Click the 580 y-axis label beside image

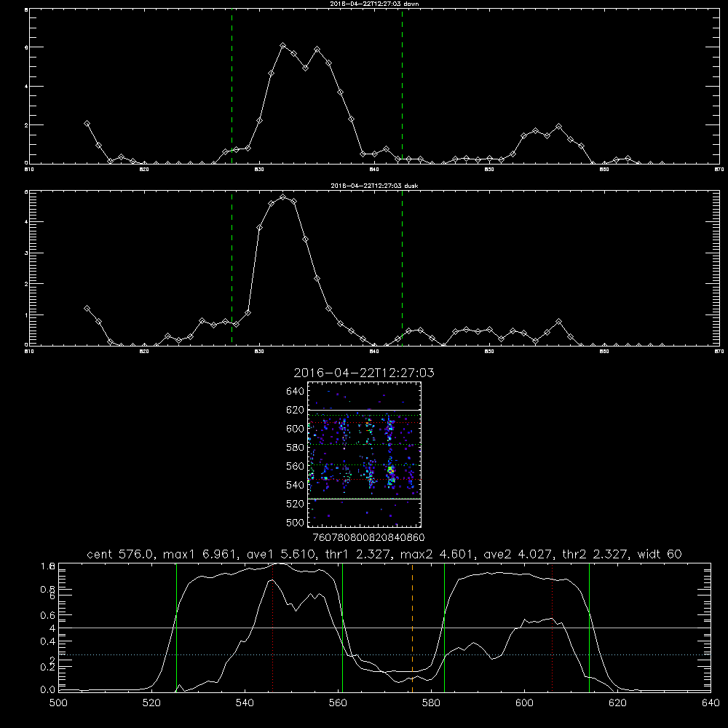tap(296, 448)
